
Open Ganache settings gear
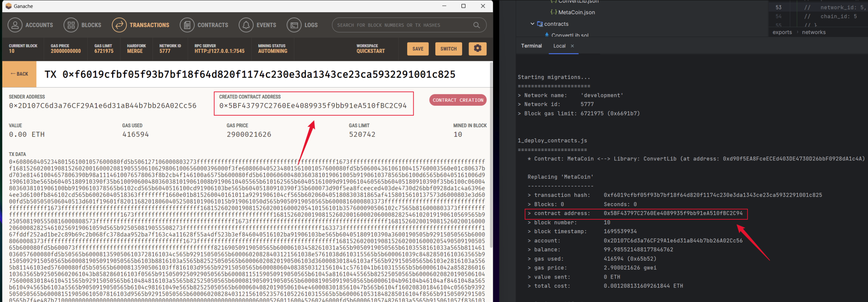coord(477,48)
